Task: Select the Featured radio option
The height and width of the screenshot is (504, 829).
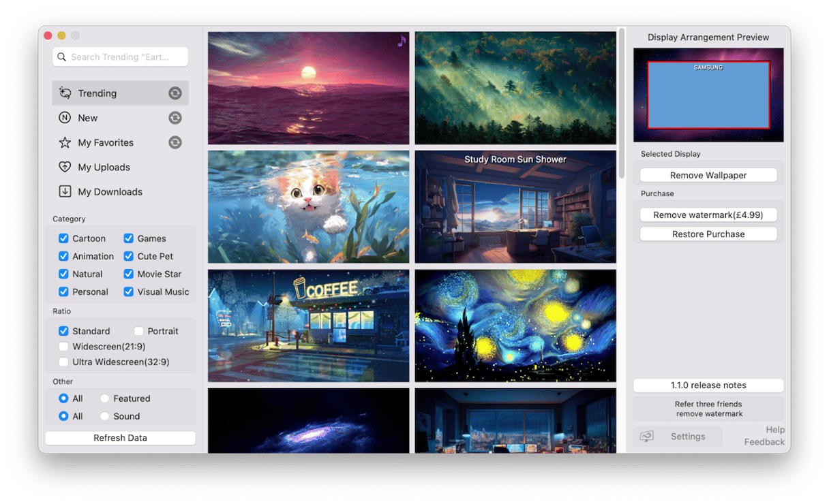Action: point(105,398)
